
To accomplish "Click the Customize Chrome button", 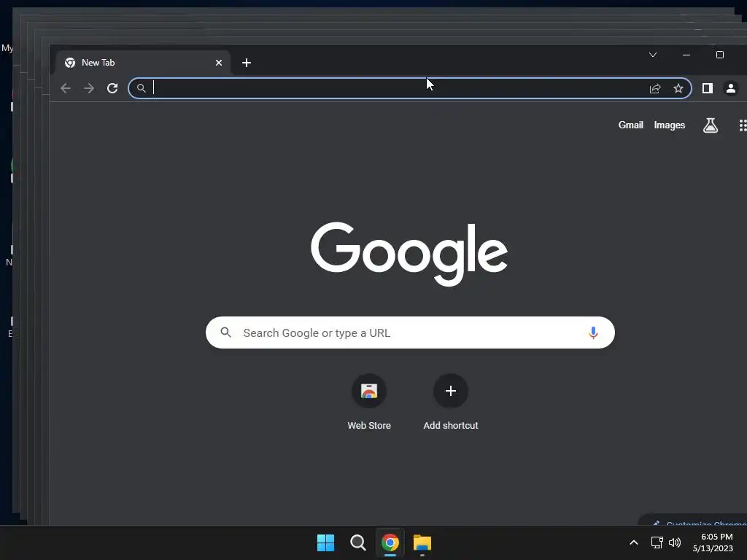I will (x=693, y=520).
